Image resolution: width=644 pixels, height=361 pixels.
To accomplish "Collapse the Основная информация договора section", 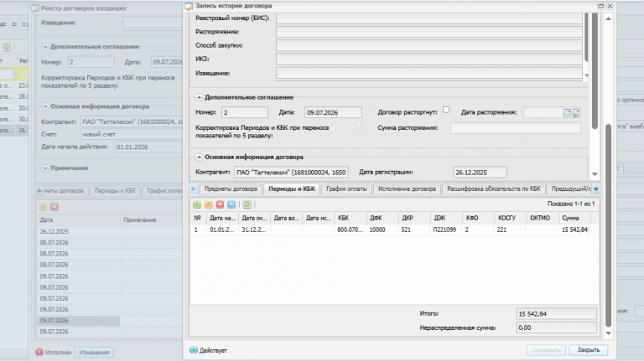I will pyautogui.click(x=199, y=157).
